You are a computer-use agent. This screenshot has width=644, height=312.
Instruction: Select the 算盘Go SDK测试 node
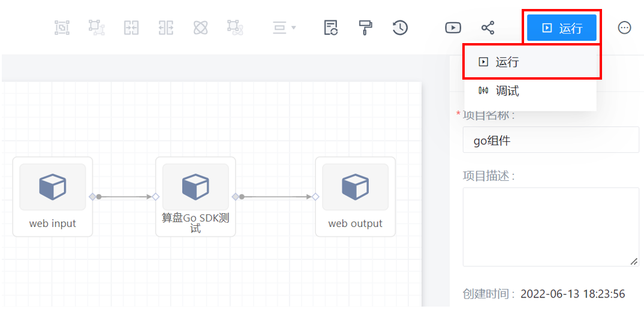[195, 196]
